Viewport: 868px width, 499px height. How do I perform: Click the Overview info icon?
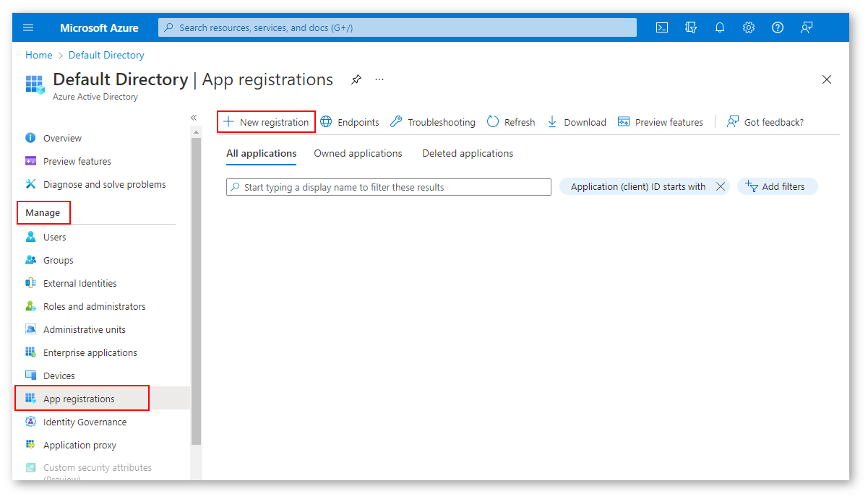click(x=30, y=138)
